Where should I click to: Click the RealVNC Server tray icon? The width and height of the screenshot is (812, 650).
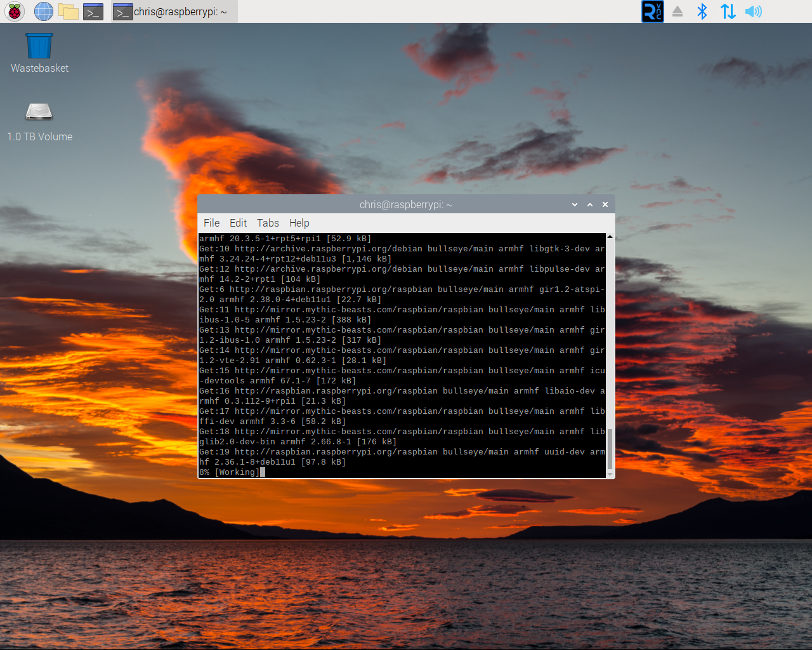652,11
